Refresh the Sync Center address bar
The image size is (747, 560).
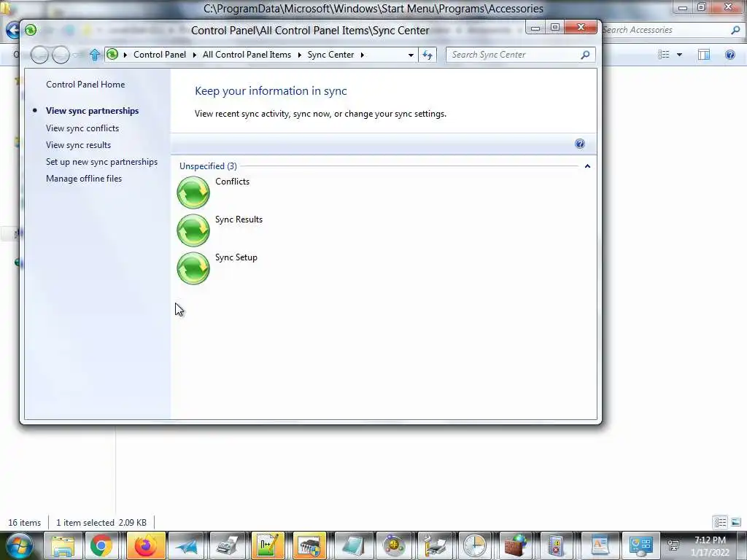coord(427,55)
